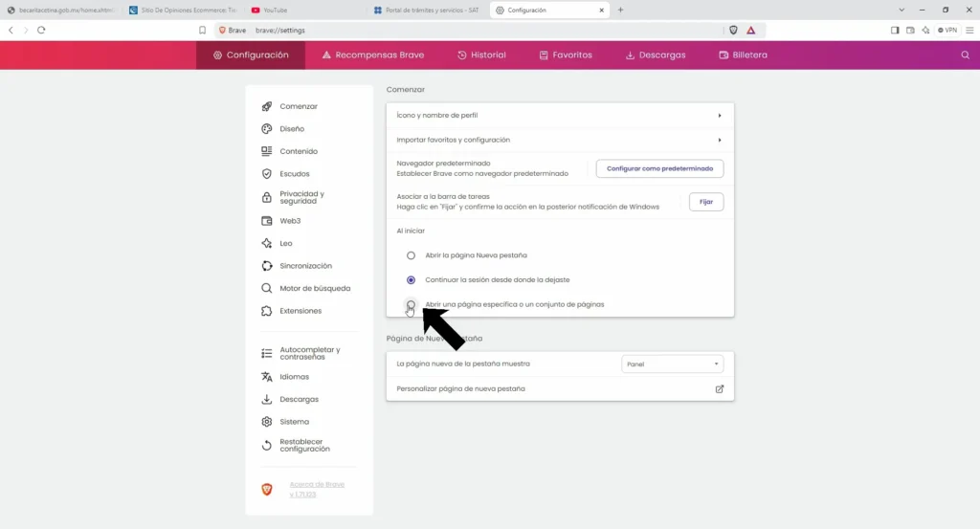Open the Billetera header tab

743,55
